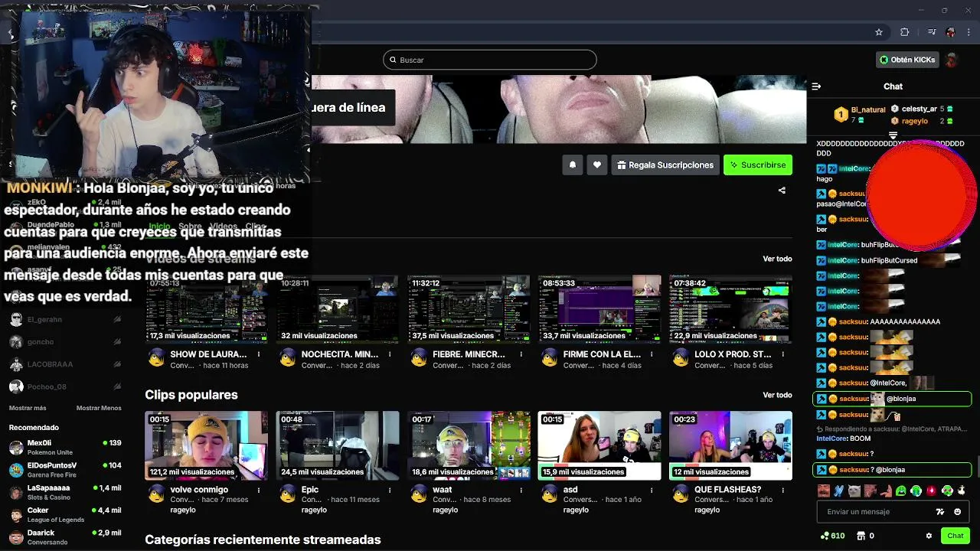
Task: Open browser media control icon
Action: 931,32
